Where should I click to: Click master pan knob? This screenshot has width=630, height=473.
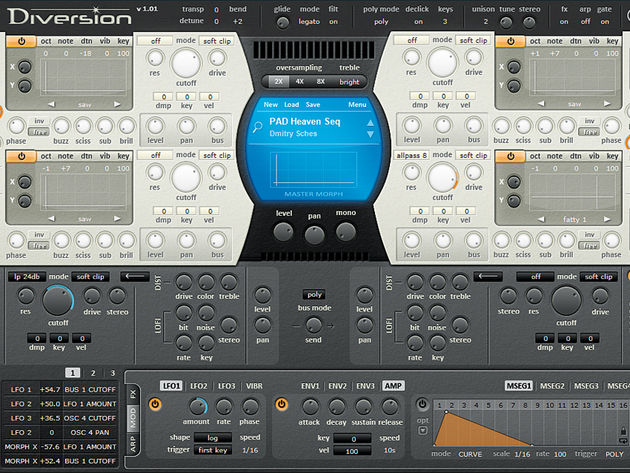point(314,235)
